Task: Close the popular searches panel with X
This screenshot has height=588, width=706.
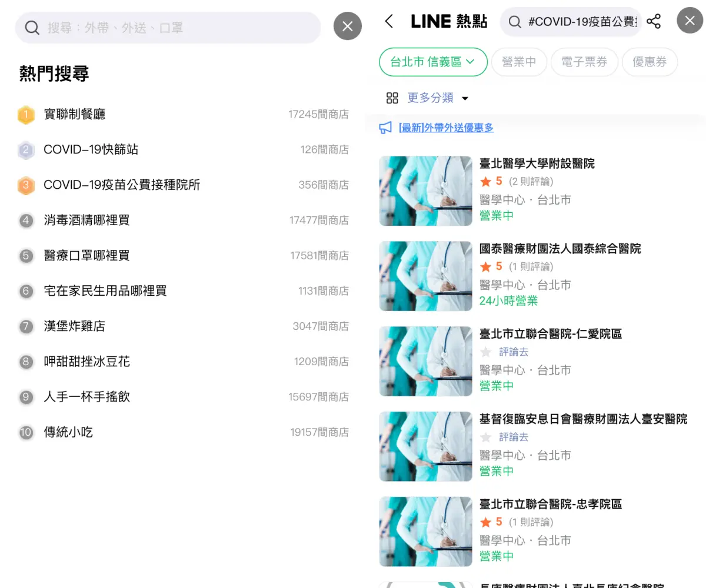Action: tap(348, 26)
